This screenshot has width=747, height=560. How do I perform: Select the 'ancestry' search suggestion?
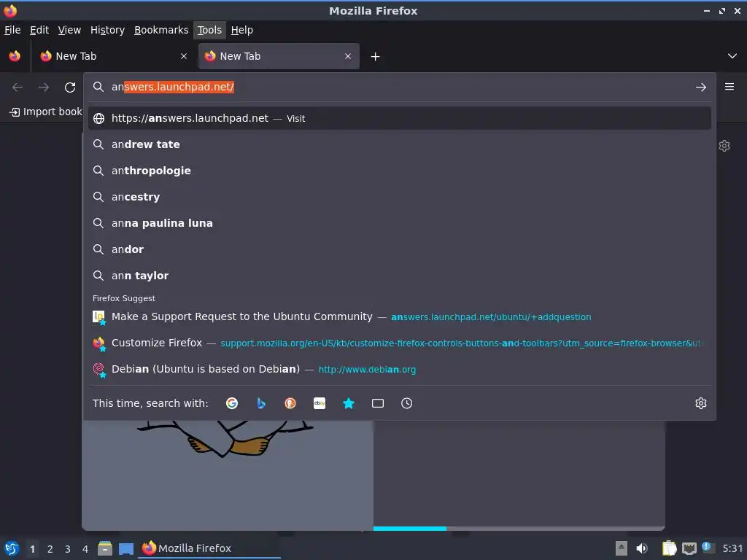[x=400, y=197]
